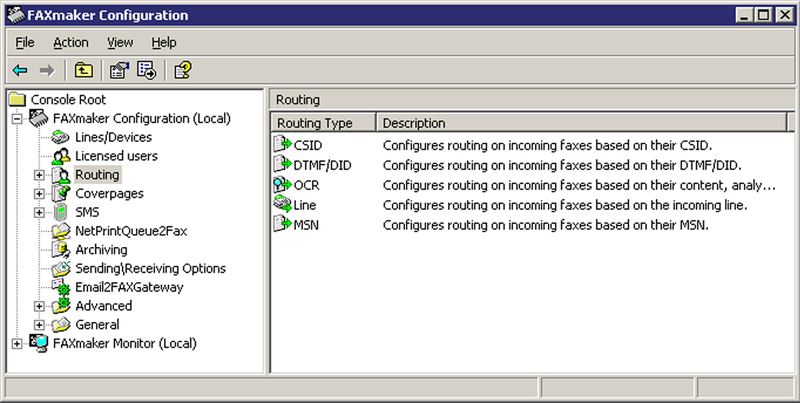Expand the FAXmaker Monitor (Local) node
Image resolution: width=800 pixels, height=403 pixels.
(x=17, y=344)
